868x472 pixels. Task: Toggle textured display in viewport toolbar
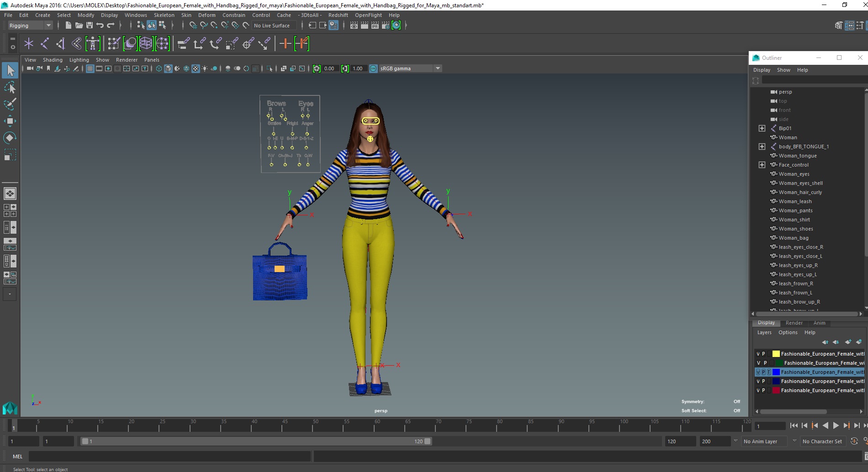(x=196, y=68)
